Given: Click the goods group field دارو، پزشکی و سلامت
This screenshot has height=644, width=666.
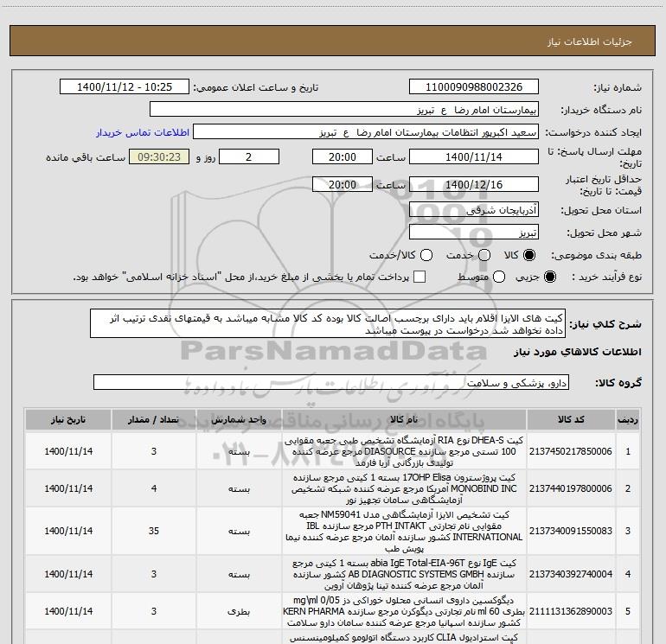Looking at the screenshot, I should [331, 382].
